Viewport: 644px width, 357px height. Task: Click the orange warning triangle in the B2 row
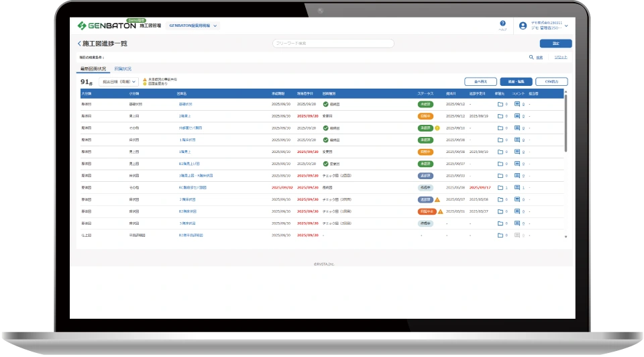pyautogui.click(x=440, y=211)
